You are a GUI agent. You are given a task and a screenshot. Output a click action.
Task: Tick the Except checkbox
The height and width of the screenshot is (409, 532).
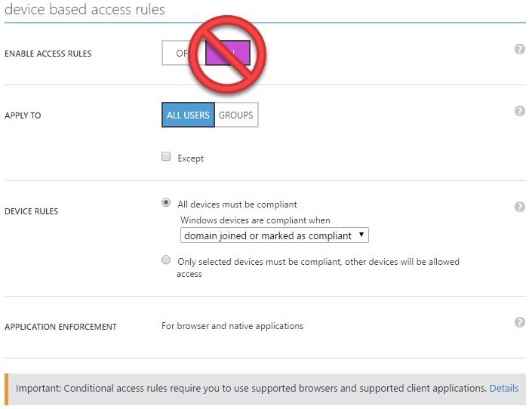coord(166,157)
